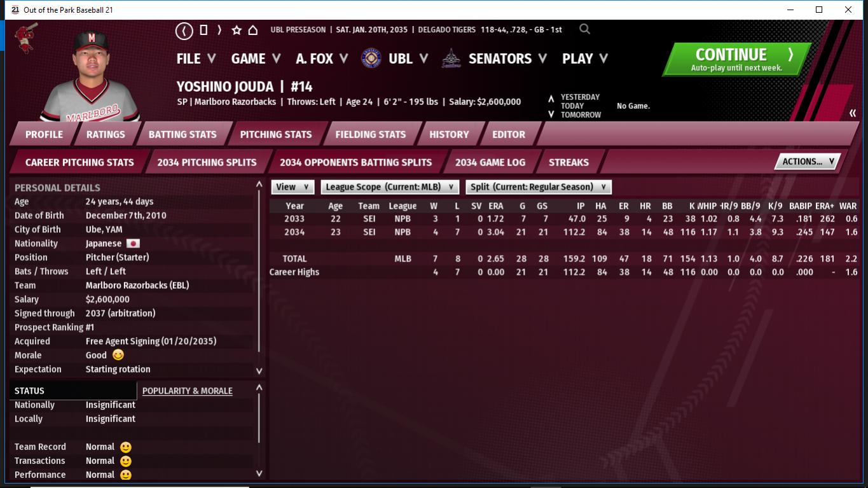Open the EDITOR tab
Screen dimensions: 868x488
tap(509, 134)
